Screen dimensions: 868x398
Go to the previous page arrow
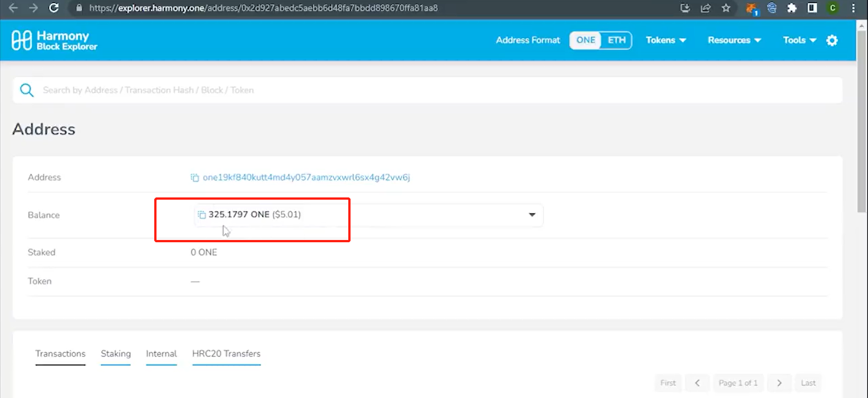pyautogui.click(x=697, y=383)
